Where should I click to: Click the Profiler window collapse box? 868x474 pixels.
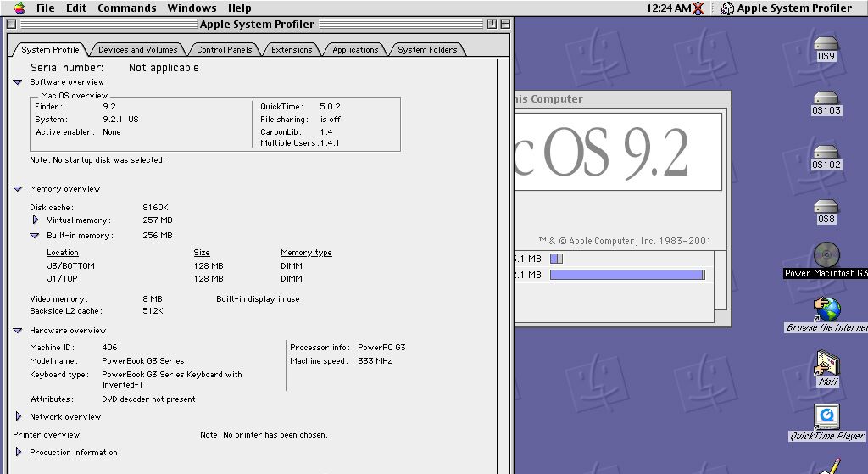(505, 24)
